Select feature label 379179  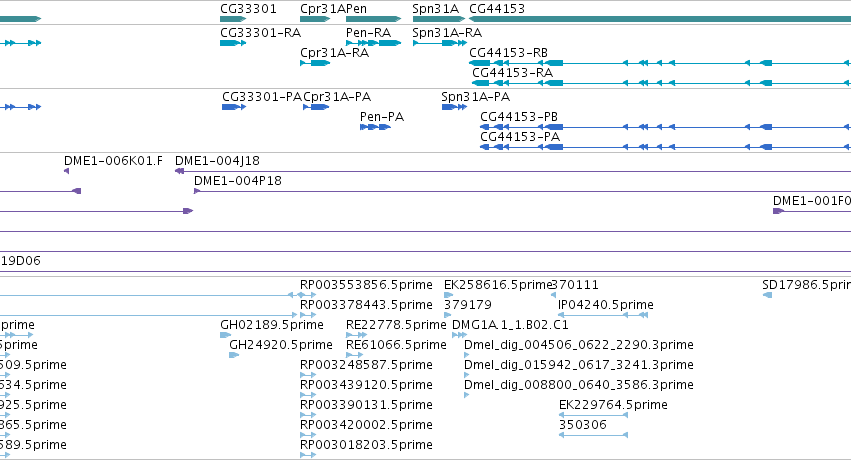click(468, 305)
